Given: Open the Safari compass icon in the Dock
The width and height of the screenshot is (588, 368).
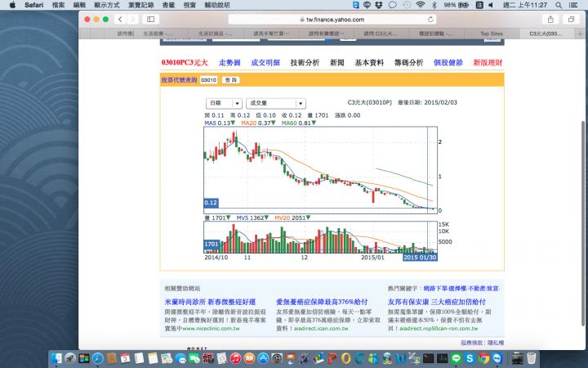Looking at the screenshot, I should pyautogui.click(x=98, y=358).
